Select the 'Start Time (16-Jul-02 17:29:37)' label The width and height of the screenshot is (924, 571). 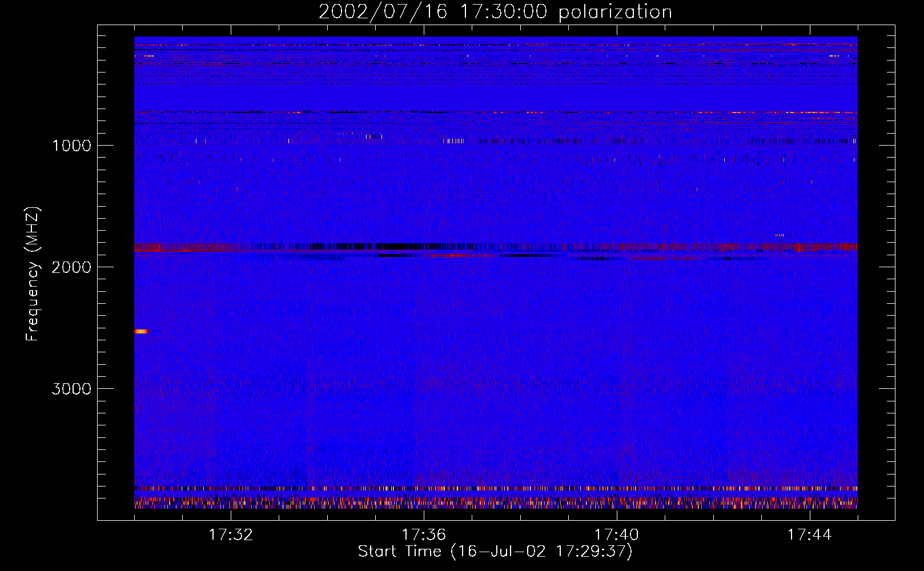[x=495, y=552]
